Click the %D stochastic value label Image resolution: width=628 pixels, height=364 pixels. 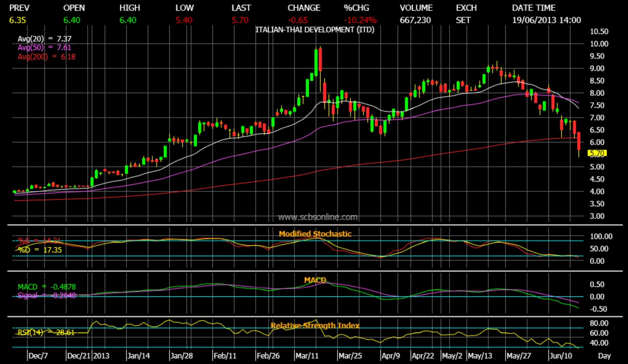coord(40,250)
